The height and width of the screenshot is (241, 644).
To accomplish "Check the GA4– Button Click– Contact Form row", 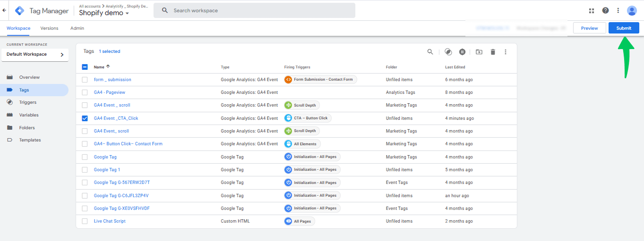I will tap(85, 144).
